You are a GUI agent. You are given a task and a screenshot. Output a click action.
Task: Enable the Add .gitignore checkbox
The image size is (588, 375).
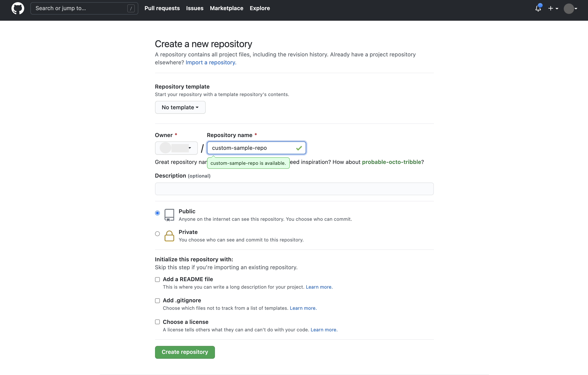pyautogui.click(x=157, y=300)
